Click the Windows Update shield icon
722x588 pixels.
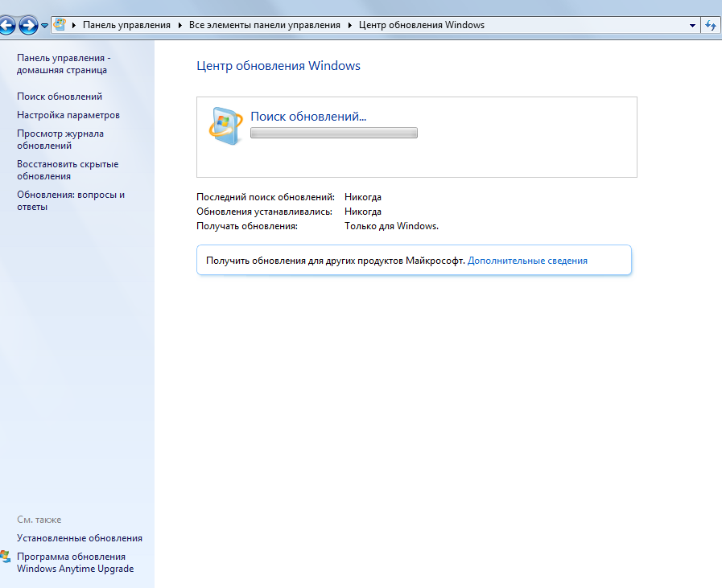click(x=225, y=126)
